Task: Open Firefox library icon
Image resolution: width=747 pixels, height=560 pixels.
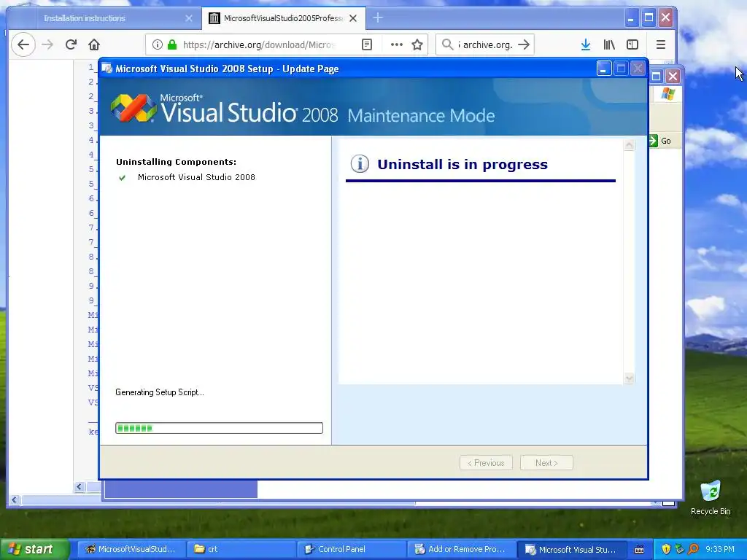Action: pos(609,44)
